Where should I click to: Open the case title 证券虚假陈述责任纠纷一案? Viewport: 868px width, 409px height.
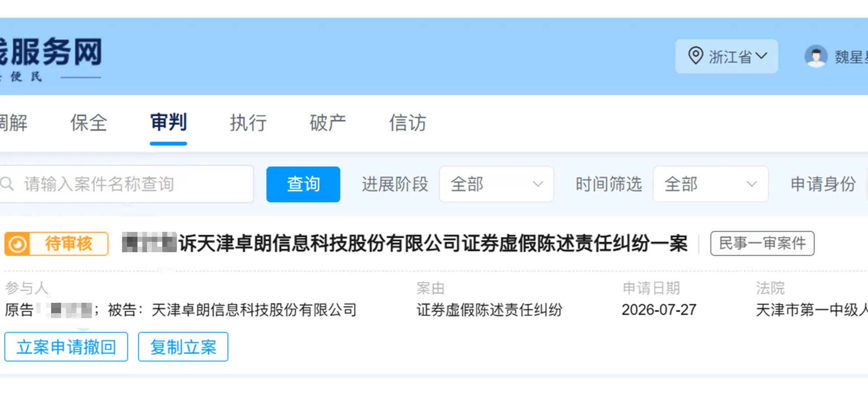(405, 243)
